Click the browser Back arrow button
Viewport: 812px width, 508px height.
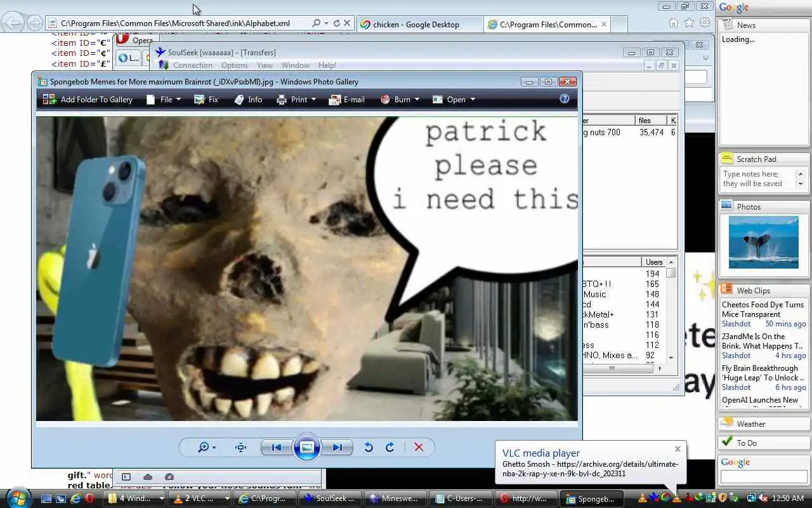coord(13,23)
